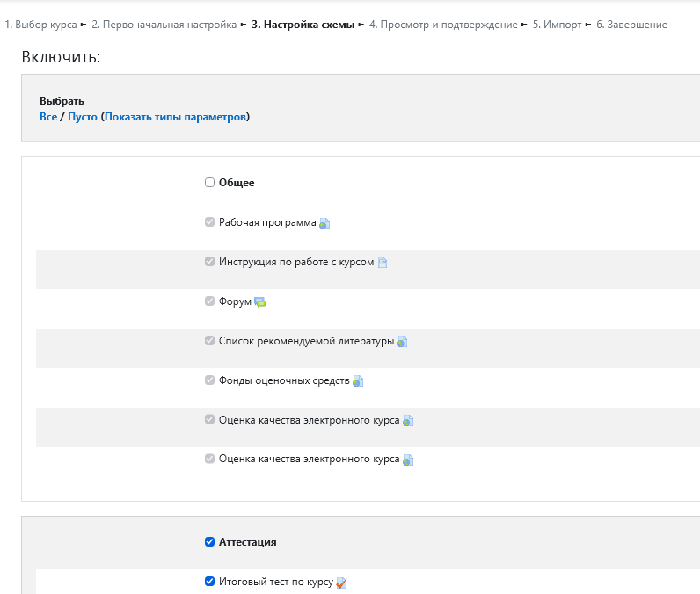Screen dimensions: 700x594
Task: Click the Пусто select-none link
Action: click(82, 117)
